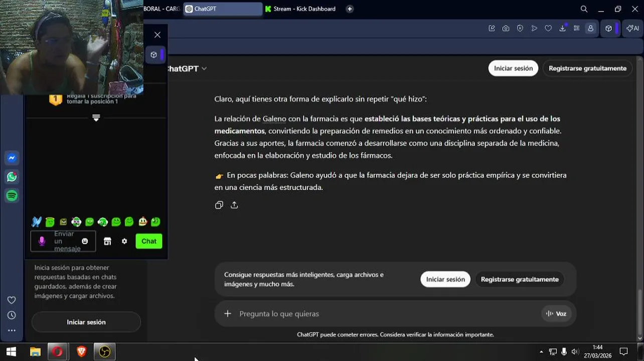Take a snapshot with the camera icon
This screenshot has width=644, height=361.
click(506, 29)
